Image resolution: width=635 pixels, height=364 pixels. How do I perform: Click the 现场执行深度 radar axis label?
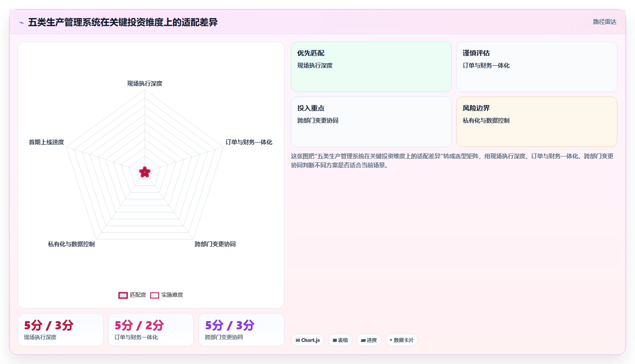pos(144,83)
